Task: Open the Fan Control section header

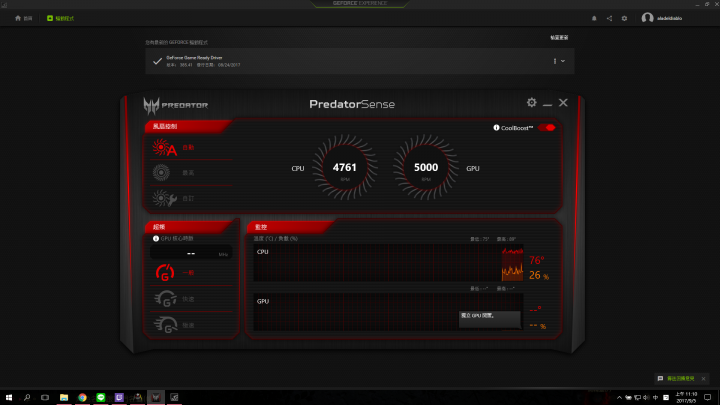Action: pyautogui.click(x=187, y=126)
